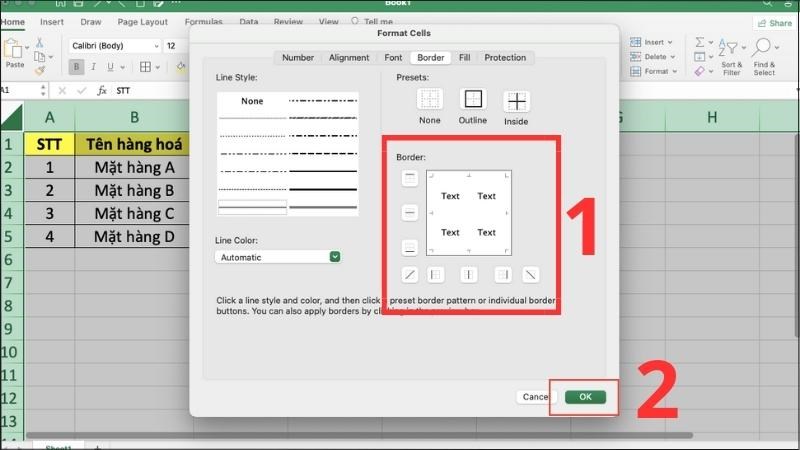This screenshot has width=800, height=450.
Task: Switch to the Alignment tab
Action: tap(349, 58)
